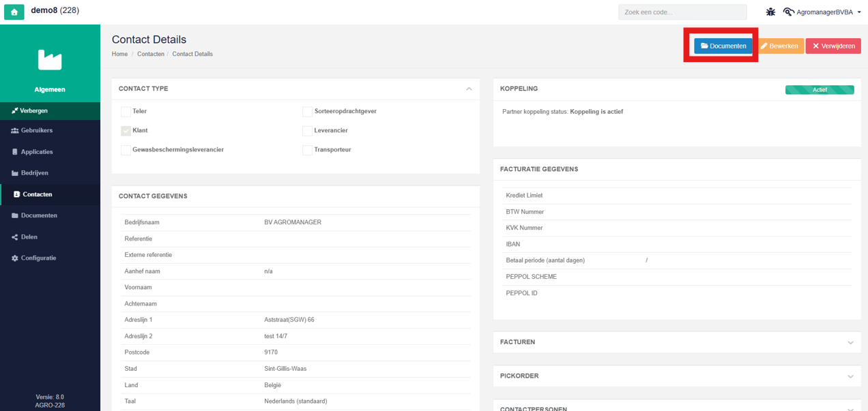Click the 'test 14/7' address line value
This screenshot has width=868, height=411.
[276, 336]
